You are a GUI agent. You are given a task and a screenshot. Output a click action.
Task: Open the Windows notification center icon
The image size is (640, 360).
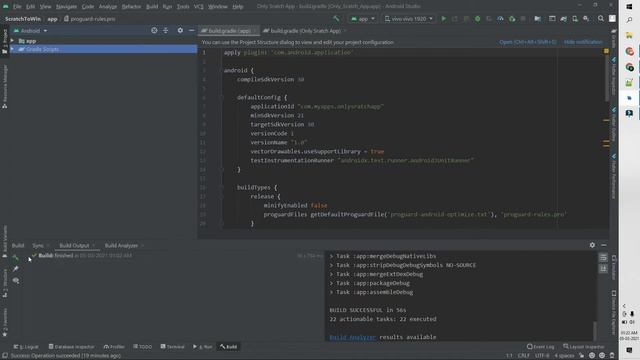(x=629, y=350)
